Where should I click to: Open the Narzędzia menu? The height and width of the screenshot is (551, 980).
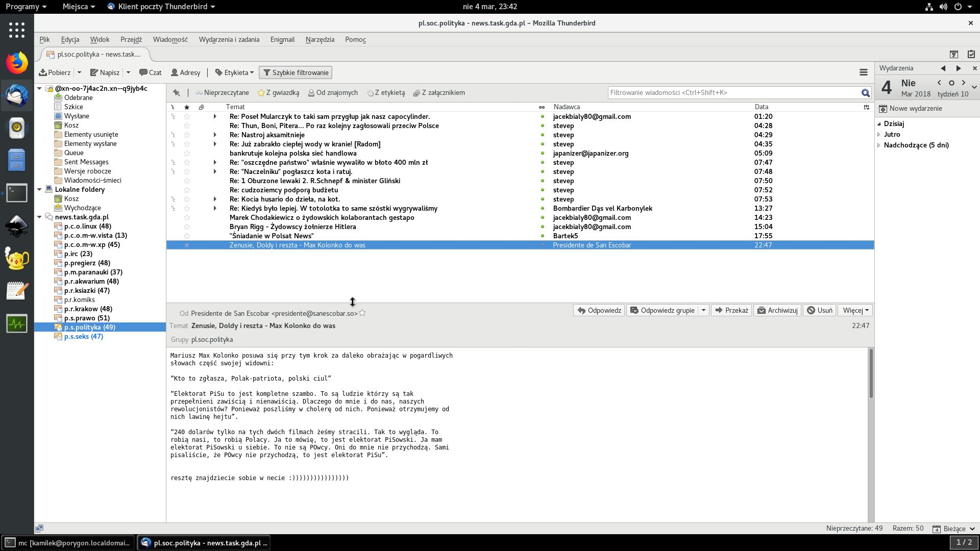pyautogui.click(x=320, y=39)
